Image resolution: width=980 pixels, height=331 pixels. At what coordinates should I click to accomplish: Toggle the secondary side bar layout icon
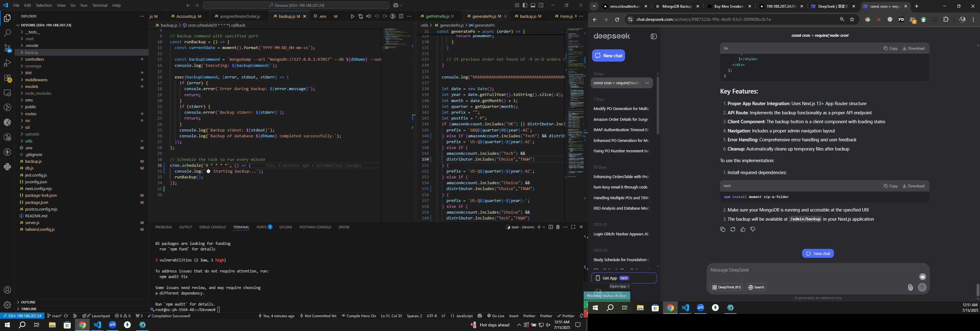[541, 5]
